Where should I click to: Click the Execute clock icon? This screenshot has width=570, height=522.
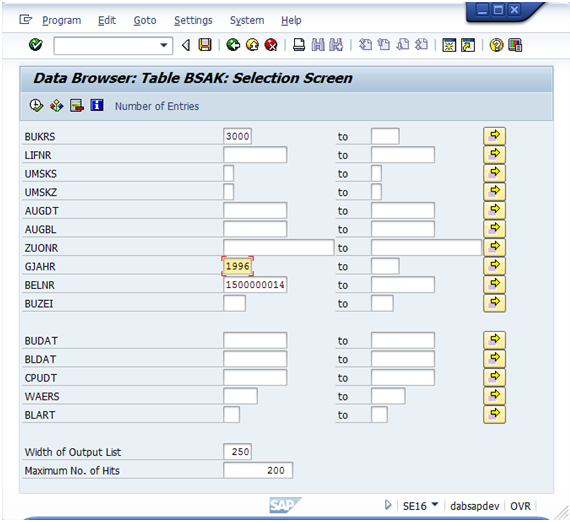click(36, 106)
